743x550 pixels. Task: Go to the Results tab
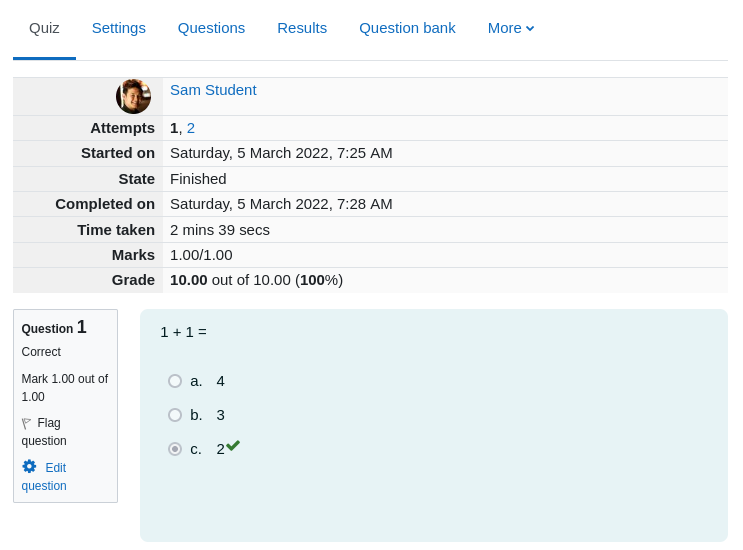tap(302, 28)
